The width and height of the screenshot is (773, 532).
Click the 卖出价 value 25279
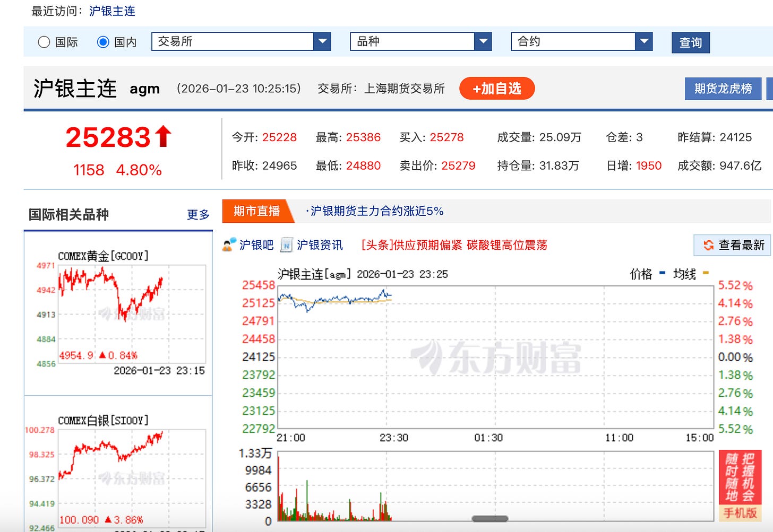(x=458, y=165)
